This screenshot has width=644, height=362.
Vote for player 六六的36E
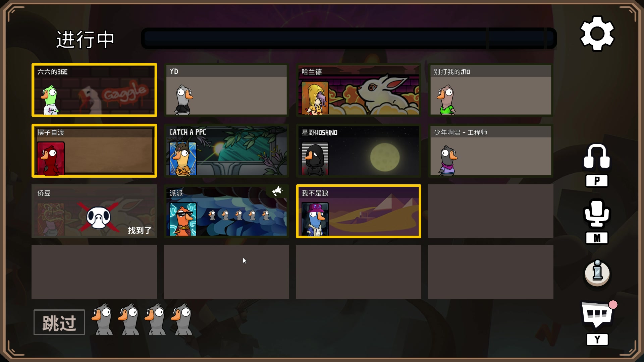click(x=94, y=90)
